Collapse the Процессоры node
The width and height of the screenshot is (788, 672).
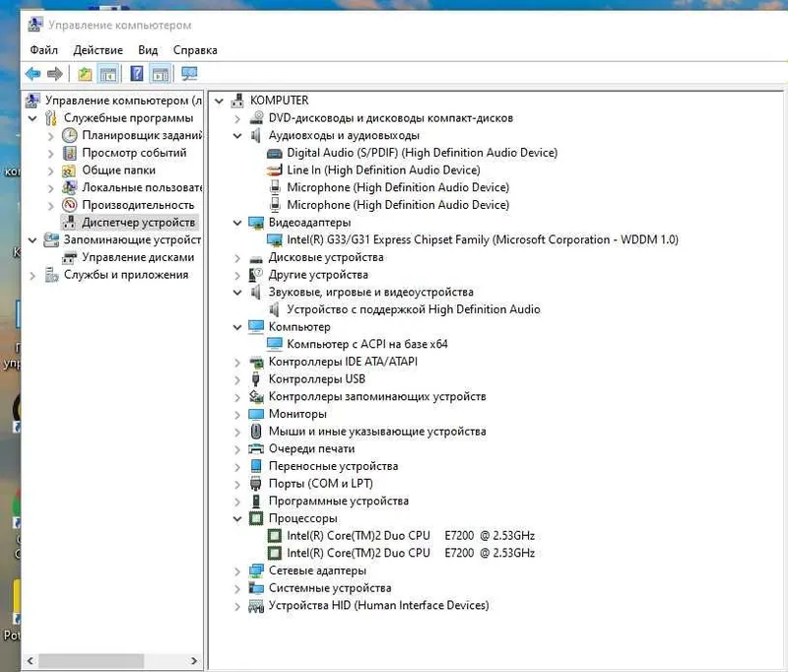coord(237,518)
